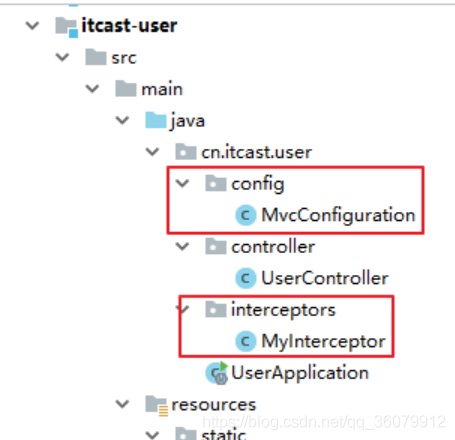The width and height of the screenshot is (455, 440).
Task: Collapse the config package chevron
Action: point(182,183)
